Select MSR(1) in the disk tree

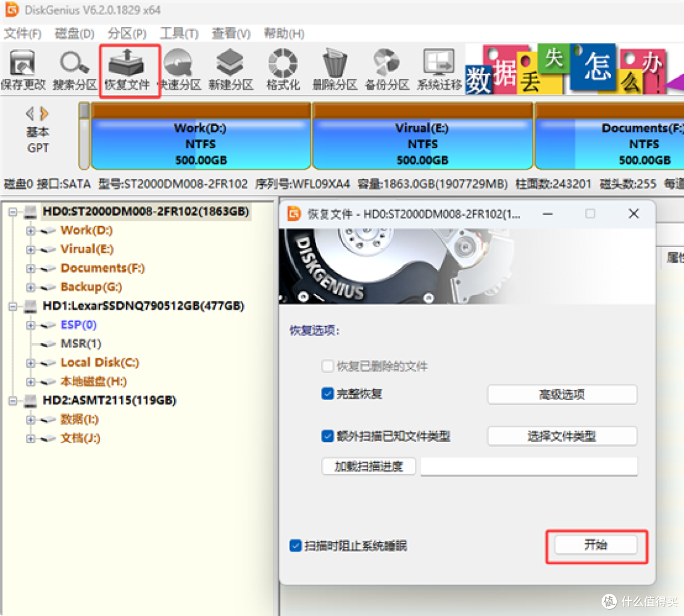click(81, 344)
